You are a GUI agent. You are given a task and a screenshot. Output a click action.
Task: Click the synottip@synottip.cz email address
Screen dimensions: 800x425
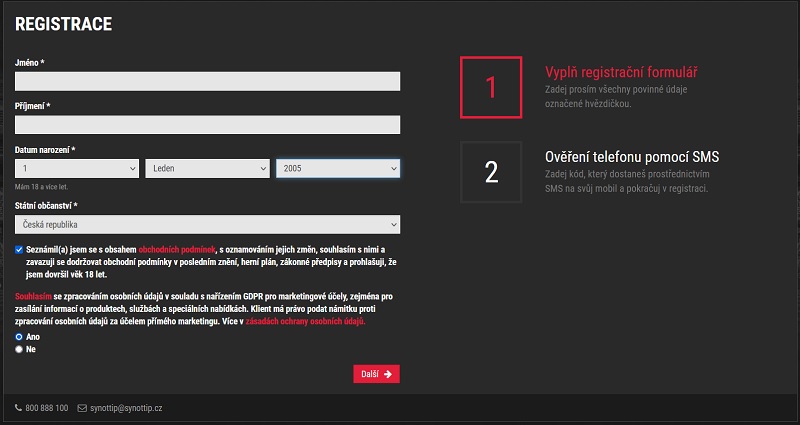tap(126, 408)
